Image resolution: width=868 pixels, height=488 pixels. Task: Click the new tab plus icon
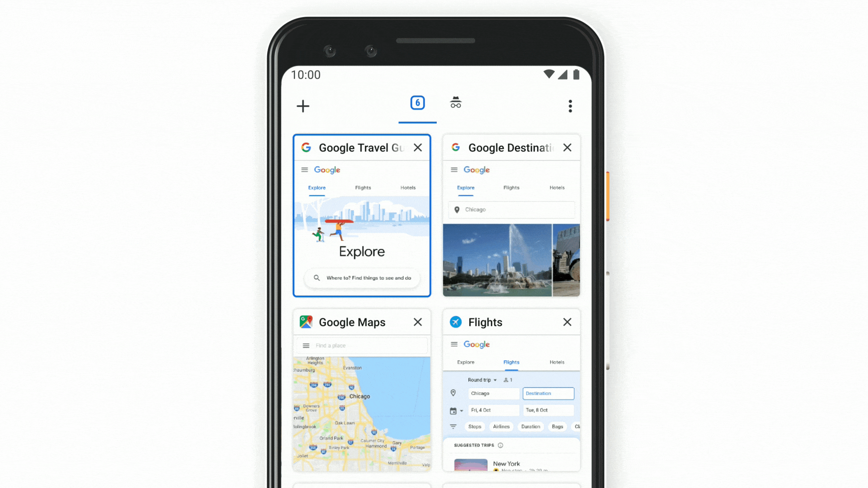[303, 106]
